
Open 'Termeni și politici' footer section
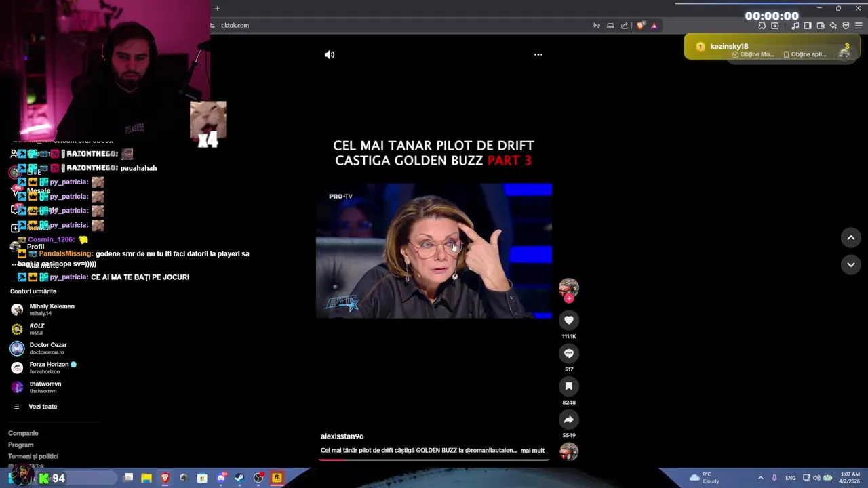33,456
